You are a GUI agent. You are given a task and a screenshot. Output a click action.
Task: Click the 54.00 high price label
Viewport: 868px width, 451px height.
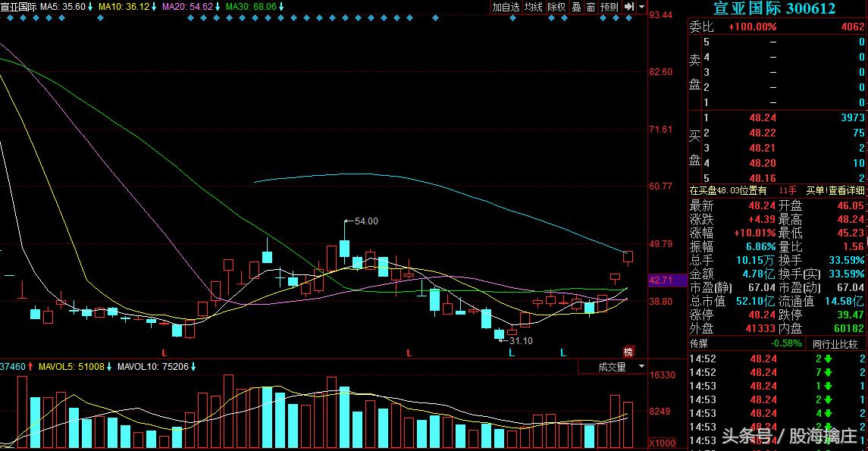[x=366, y=221]
